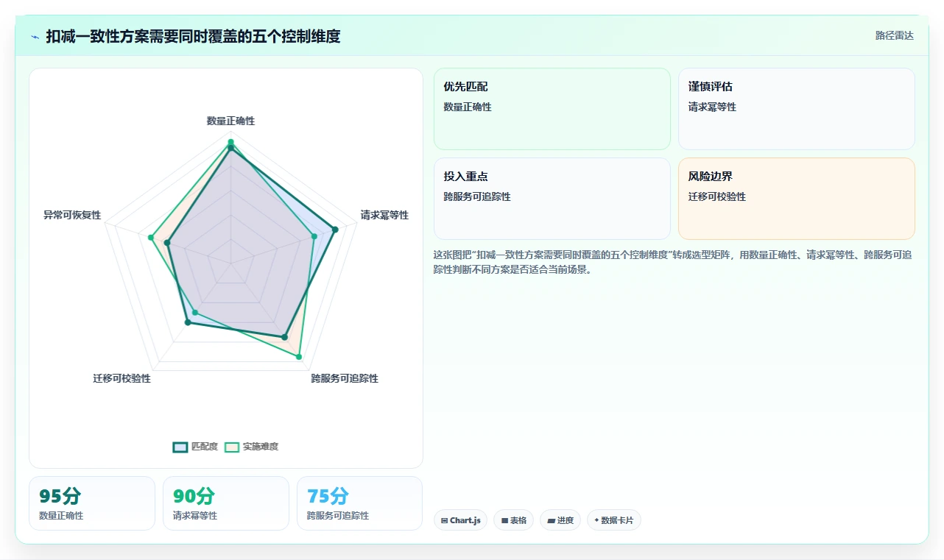Click the 匹配度 data point on 请求幂等性 axis
The height and width of the screenshot is (560, 944).
pos(335,230)
